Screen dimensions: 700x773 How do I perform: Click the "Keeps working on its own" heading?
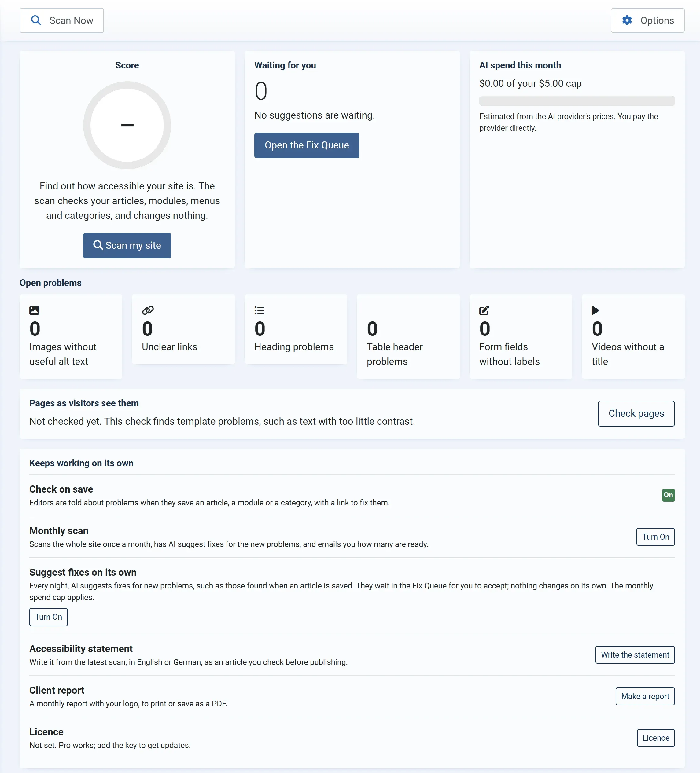(81, 463)
